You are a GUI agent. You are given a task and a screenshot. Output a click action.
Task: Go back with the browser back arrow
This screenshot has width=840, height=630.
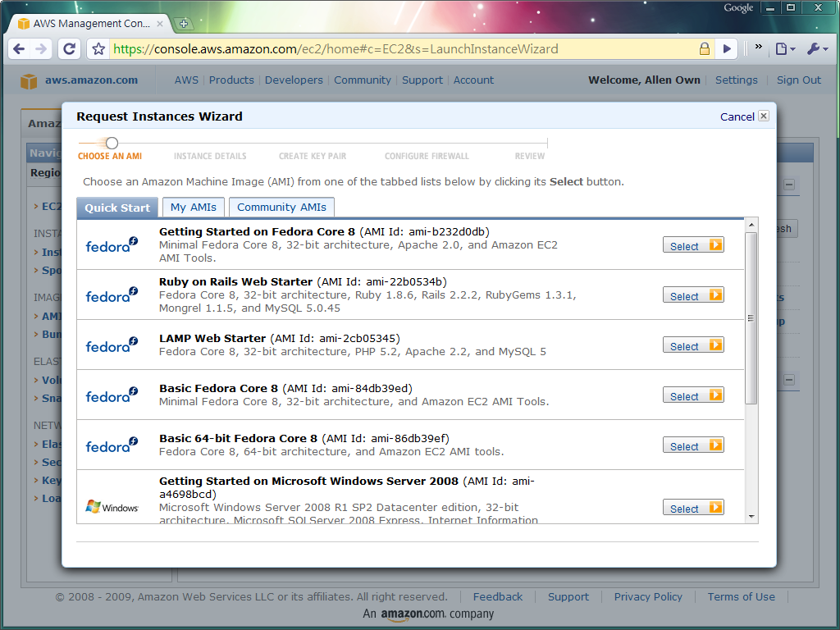pos(19,49)
